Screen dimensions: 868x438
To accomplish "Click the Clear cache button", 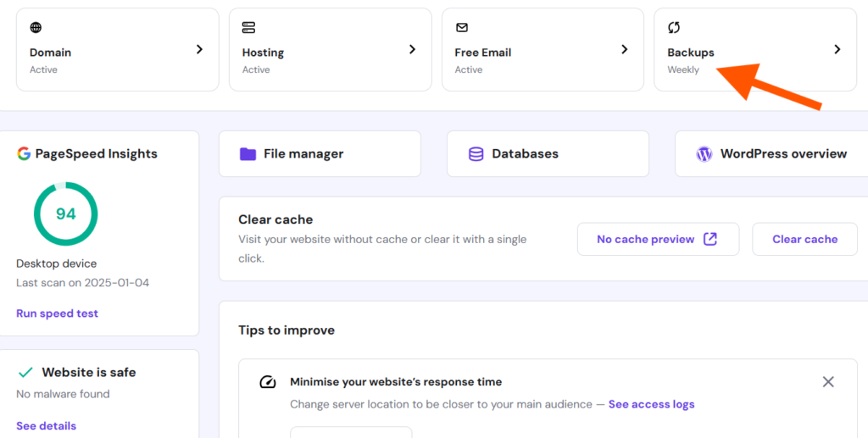I will [x=805, y=239].
